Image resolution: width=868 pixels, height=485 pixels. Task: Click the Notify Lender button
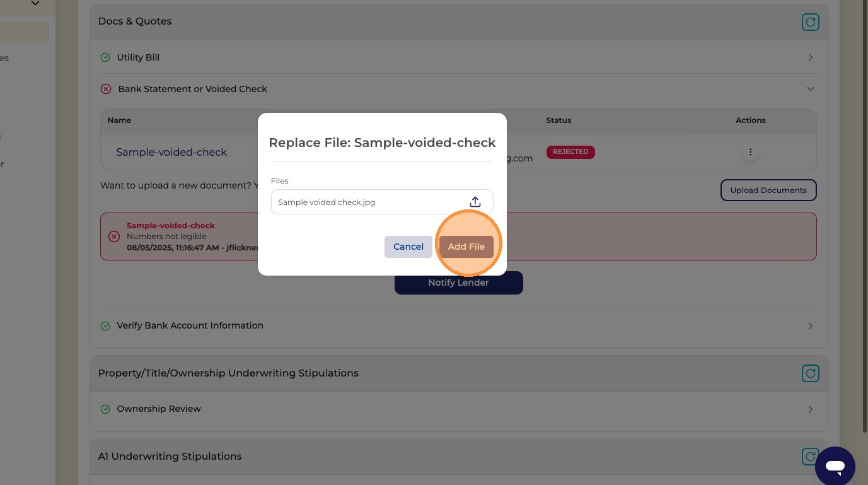[x=459, y=283]
